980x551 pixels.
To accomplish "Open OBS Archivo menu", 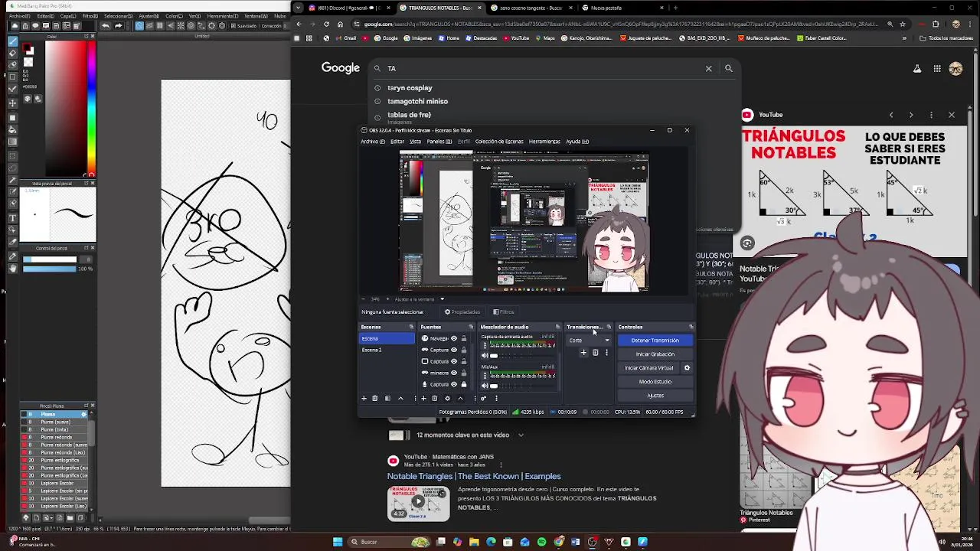I will [372, 142].
